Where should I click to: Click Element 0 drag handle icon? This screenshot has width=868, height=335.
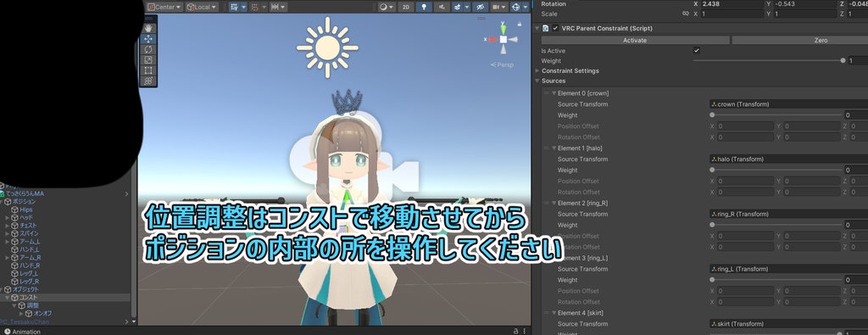[x=547, y=93]
